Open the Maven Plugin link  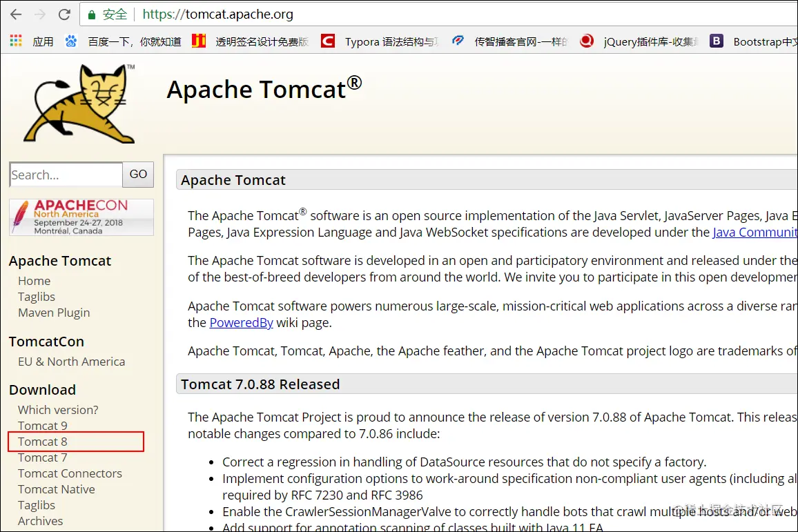[54, 313]
